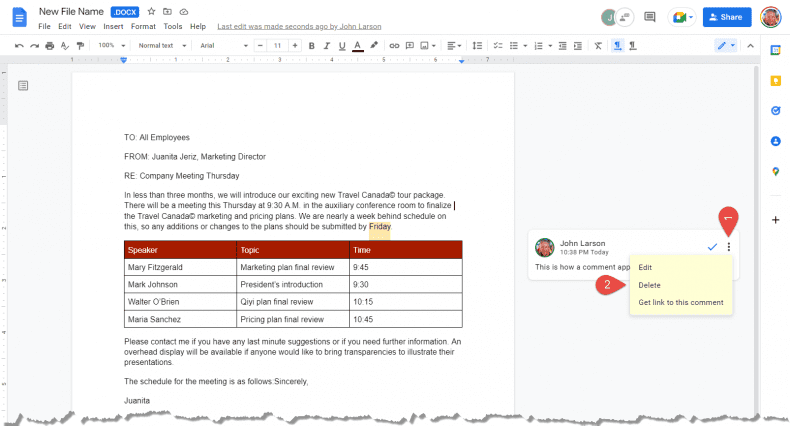This screenshot has height=426, width=790.
Task: Select the Paint format tool
Action: (x=80, y=45)
